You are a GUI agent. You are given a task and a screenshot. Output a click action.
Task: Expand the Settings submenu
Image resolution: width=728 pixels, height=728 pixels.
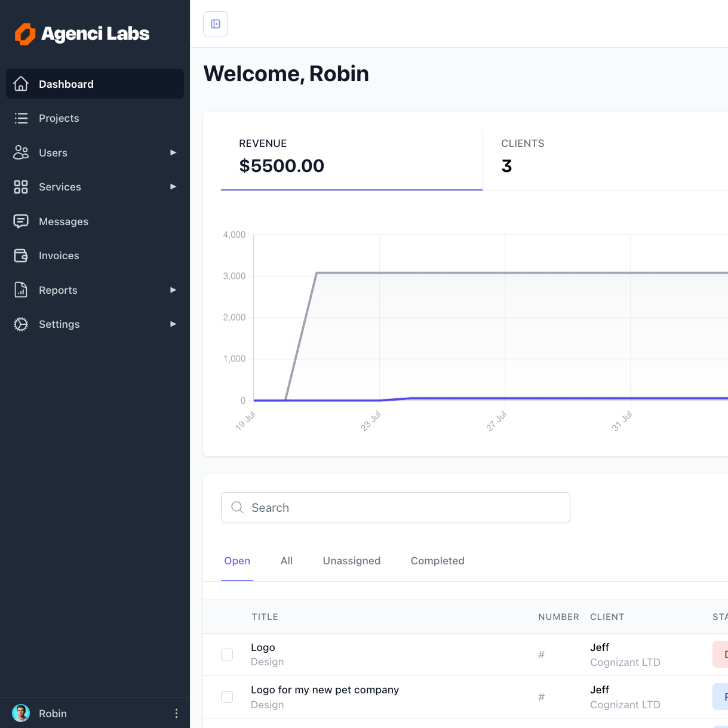tap(173, 324)
